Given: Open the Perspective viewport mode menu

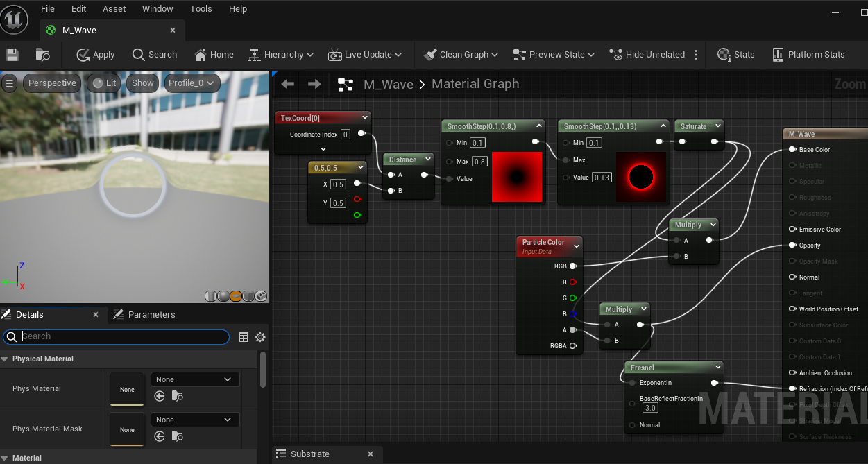Looking at the screenshot, I should [x=52, y=83].
